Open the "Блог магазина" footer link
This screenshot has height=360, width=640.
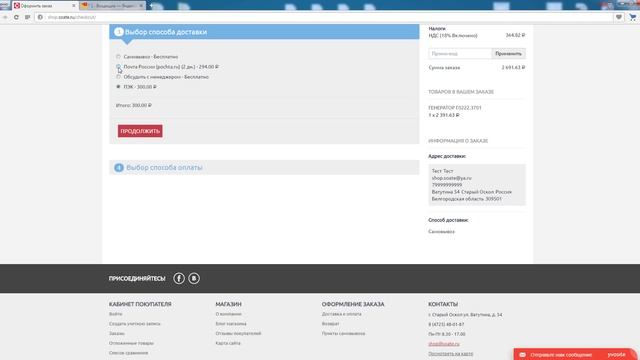click(x=231, y=324)
